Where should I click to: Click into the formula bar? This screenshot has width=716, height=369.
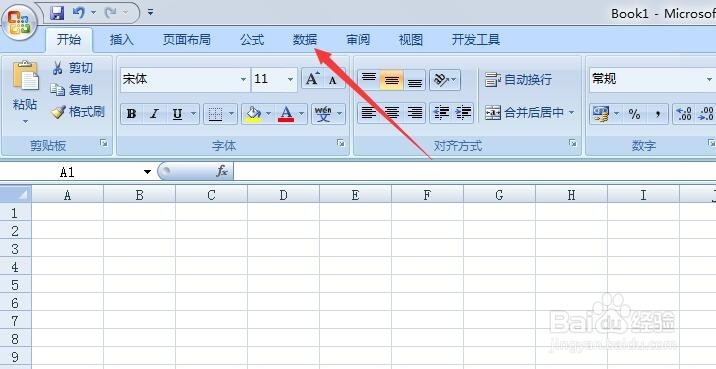[475, 172]
